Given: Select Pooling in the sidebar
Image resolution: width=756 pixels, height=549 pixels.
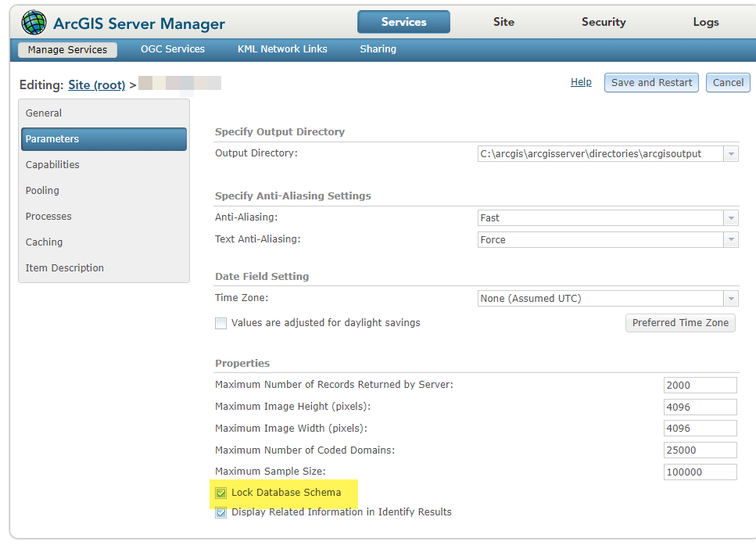Looking at the screenshot, I should point(41,190).
